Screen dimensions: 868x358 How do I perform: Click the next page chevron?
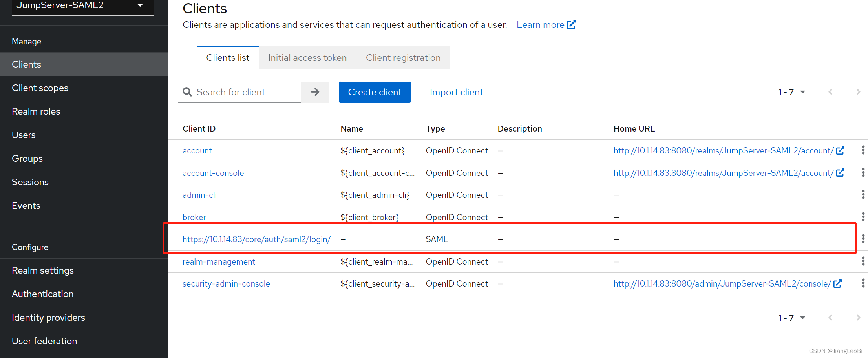click(x=858, y=92)
